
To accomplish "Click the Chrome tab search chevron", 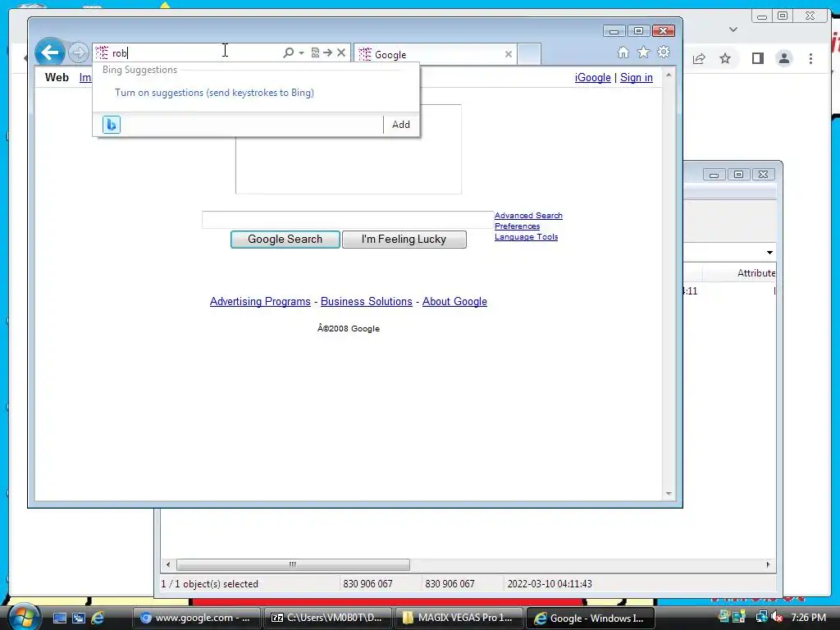I will click(733, 30).
